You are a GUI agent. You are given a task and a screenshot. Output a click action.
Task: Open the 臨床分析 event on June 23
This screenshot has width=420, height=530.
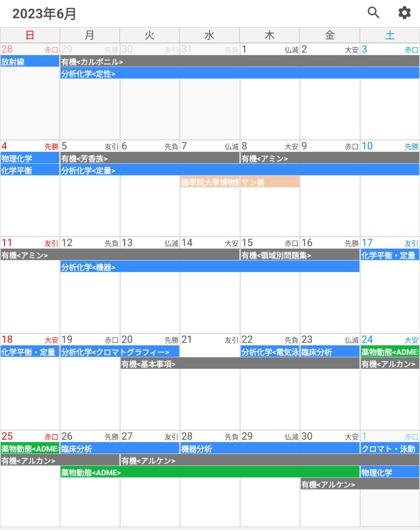pyautogui.click(x=330, y=352)
